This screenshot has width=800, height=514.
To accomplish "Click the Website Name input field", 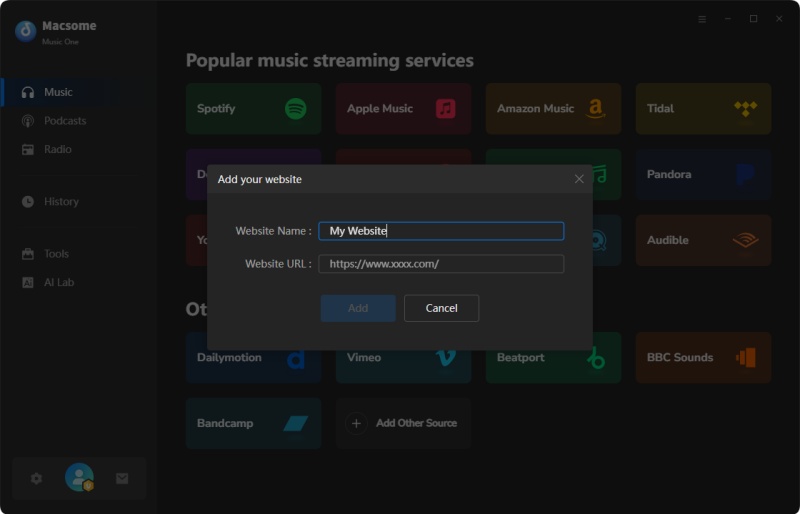I will [x=441, y=231].
